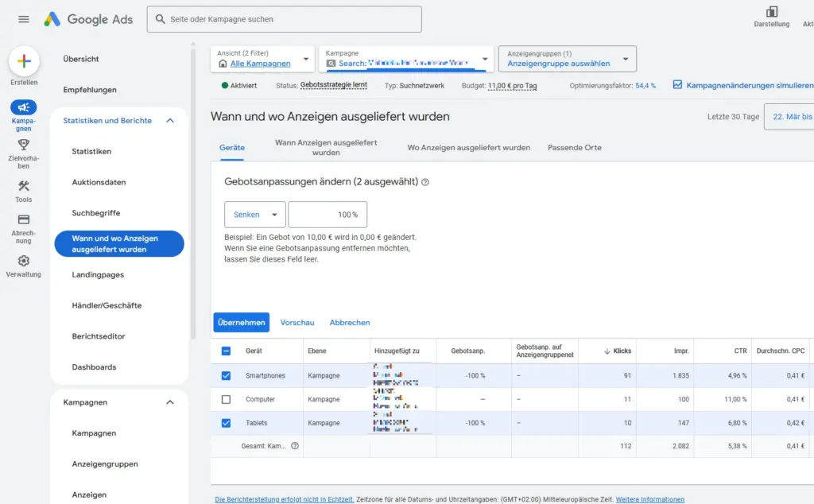
Task: Toggle the select-all header checkbox
Action: click(x=226, y=351)
